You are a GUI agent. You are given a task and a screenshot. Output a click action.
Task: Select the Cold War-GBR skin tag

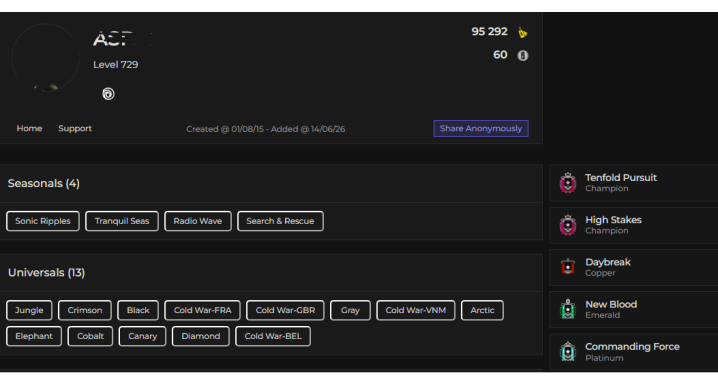[285, 310]
